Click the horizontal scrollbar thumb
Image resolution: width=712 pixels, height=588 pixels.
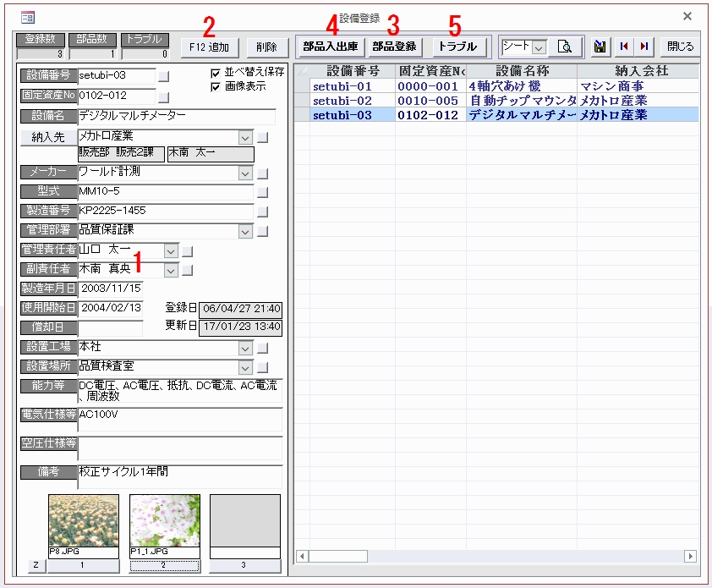tap(338, 556)
